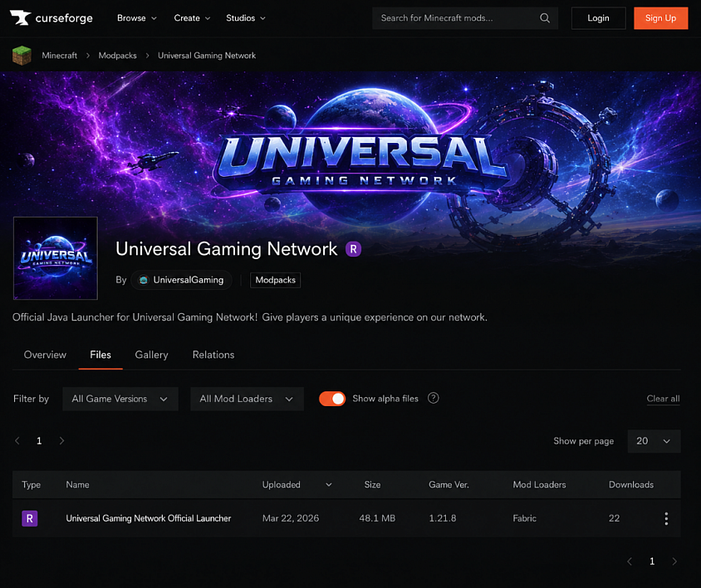Click page number 1 at the top
This screenshot has width=701, height=588.
(39, 441)
